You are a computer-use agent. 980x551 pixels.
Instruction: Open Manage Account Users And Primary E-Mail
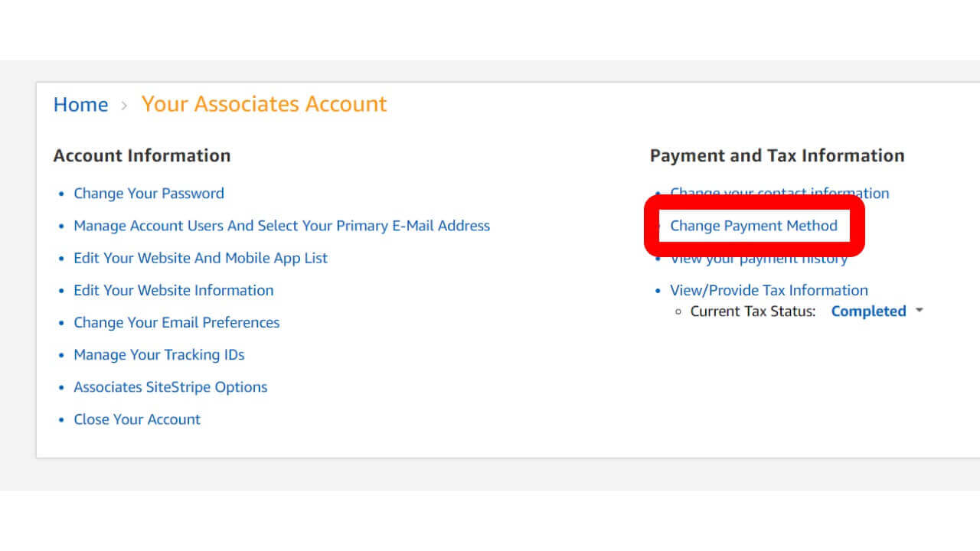tap(281, 226)
